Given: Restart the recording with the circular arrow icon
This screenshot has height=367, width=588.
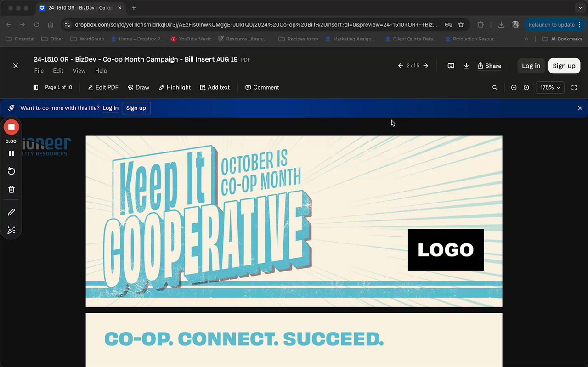Looking at the screenshot, I should pyautogui.click(x=11, y=171).
